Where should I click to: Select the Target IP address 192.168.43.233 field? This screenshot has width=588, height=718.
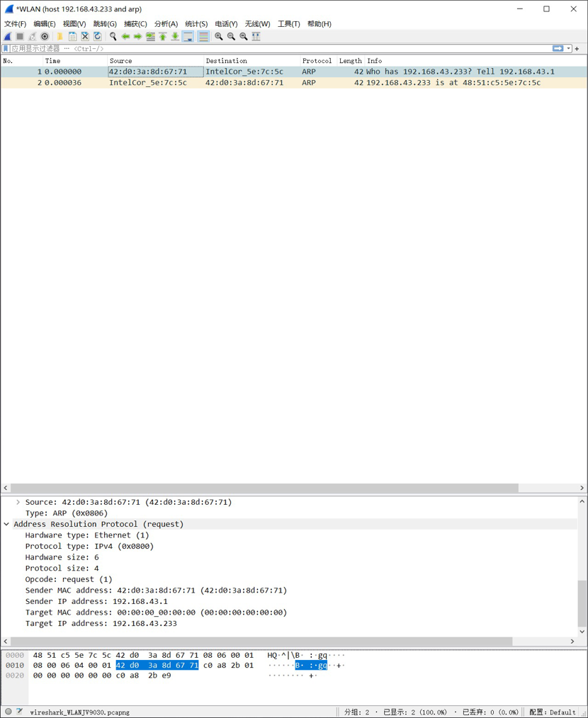click(101, 623)
